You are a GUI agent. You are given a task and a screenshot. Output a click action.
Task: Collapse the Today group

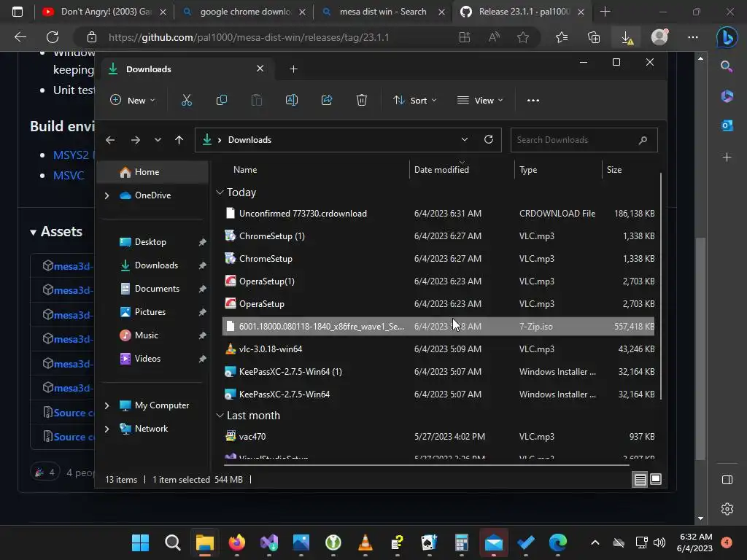point(220,192)
